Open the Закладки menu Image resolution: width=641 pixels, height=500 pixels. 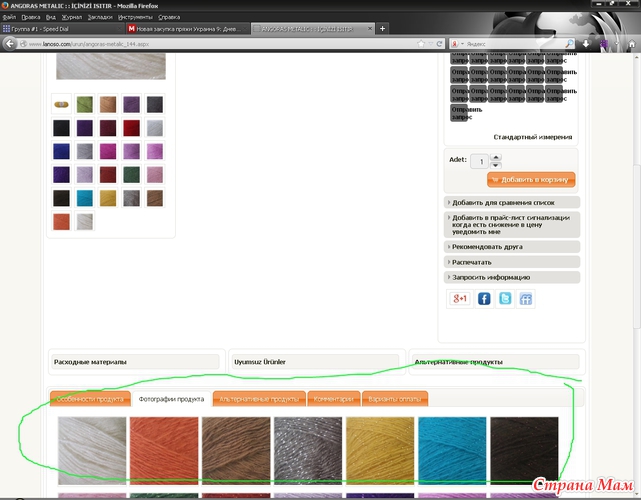(x=100, y=17)
